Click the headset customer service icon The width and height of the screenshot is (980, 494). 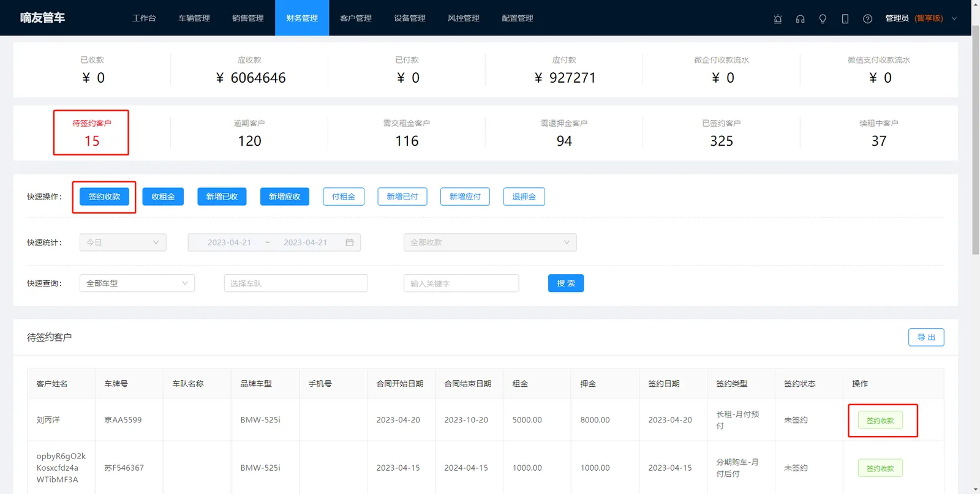click(800, 18)
